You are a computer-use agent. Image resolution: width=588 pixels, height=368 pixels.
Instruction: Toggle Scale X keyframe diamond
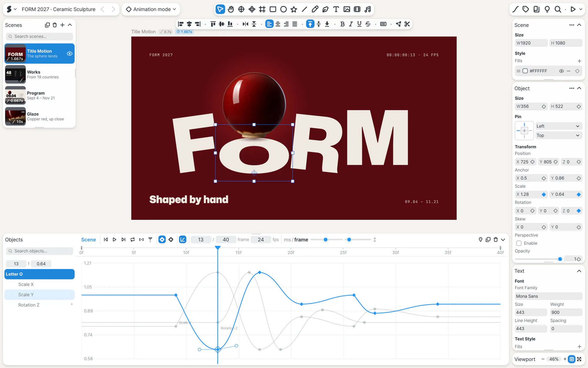pyautogui.click(x=544, y=194)
